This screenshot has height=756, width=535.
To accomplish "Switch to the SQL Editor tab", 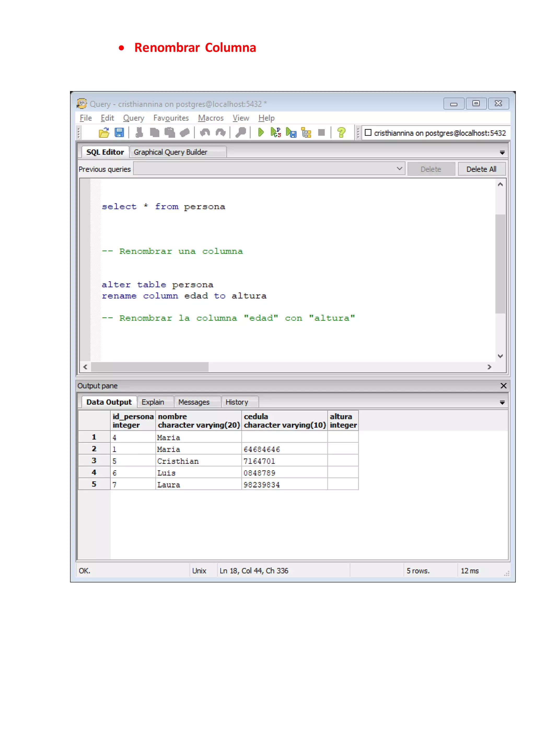I will (x=105, y=152).
